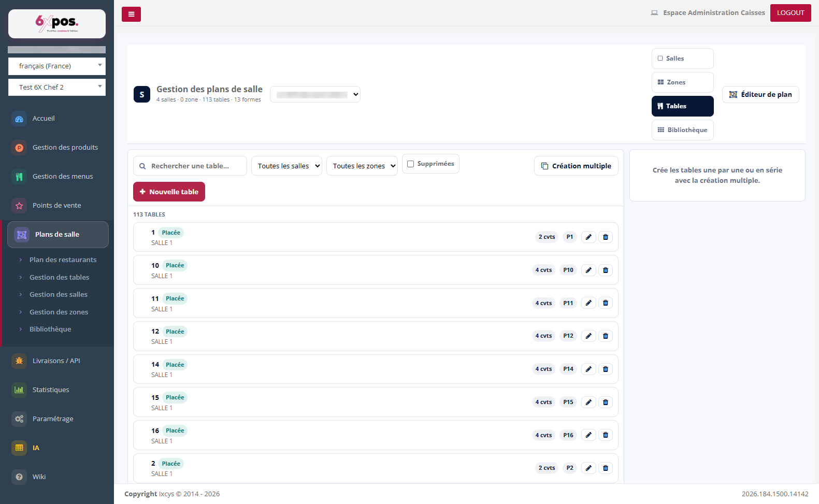Click the Nouvelle table button
Image resolution: width=819 pixels, height=504 pixels.
coord(169,192)
